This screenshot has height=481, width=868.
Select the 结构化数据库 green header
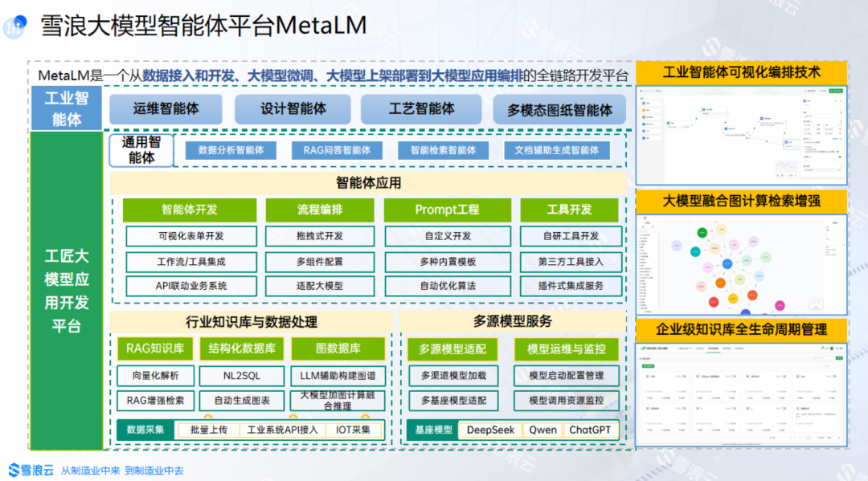point(242,349)
